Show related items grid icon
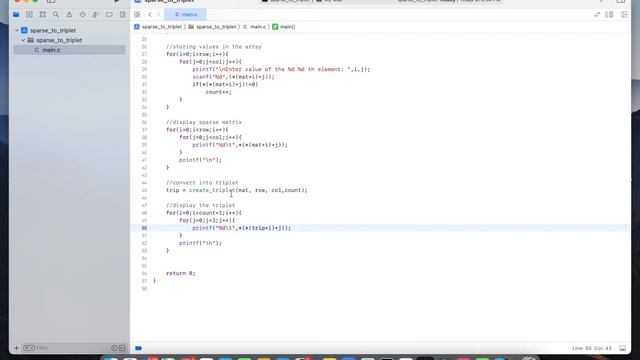The height and width of the screenshot is (360, 640). pos(137,15)
